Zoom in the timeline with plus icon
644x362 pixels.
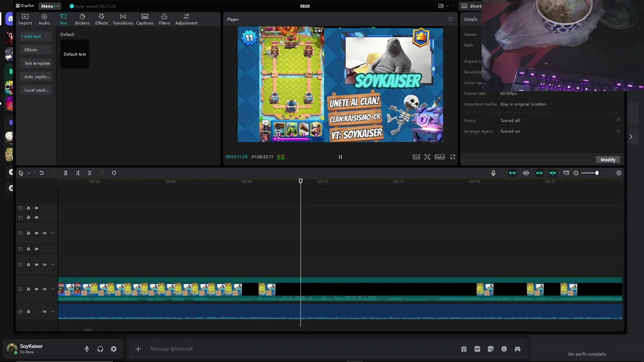point(619,173)
